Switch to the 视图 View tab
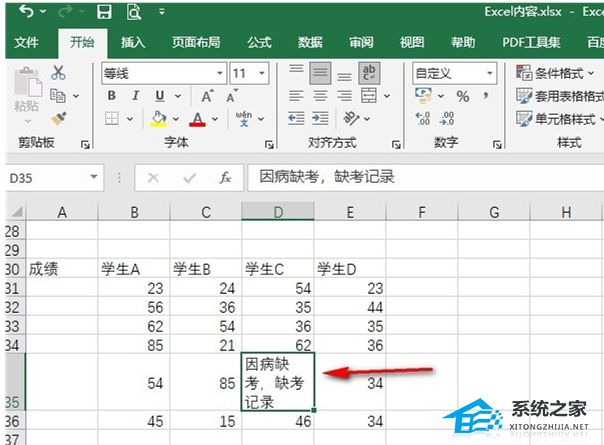Screen dimensions: 604x445 pos(412,42)
